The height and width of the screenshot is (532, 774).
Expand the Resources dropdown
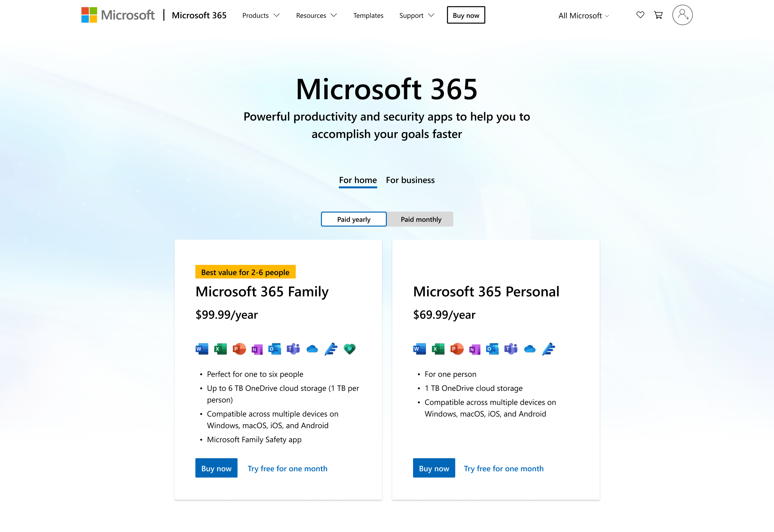point(316,15)
